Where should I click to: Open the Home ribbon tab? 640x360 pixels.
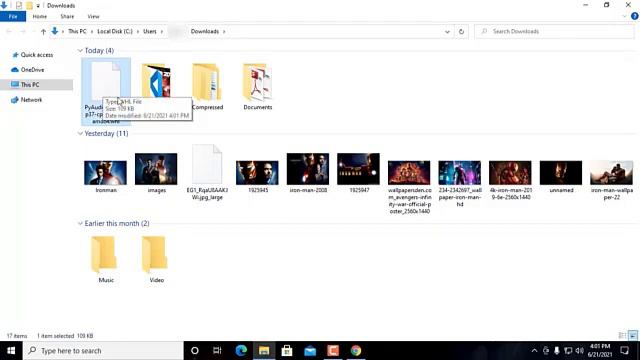40,16
